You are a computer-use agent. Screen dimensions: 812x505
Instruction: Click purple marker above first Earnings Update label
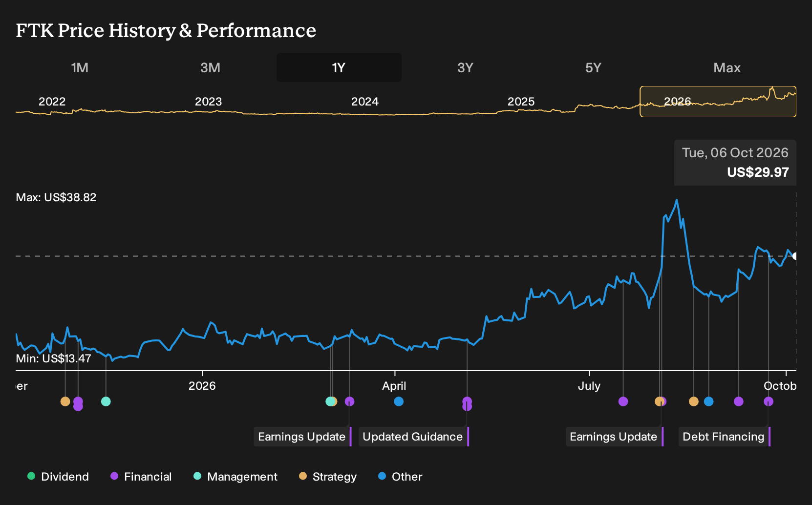pyautogui.click(x=349, y=401)
